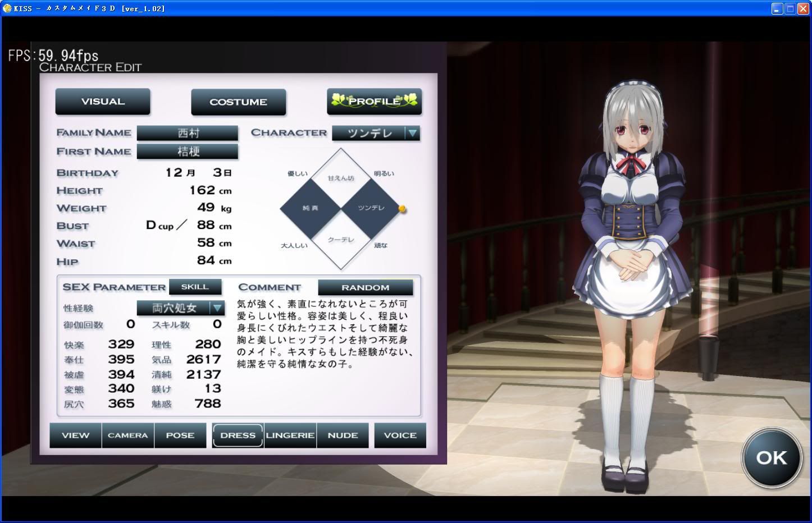Open the COSTUME tab
The width and height of the screenshot is (812, 523).
(x=239, y=102)
